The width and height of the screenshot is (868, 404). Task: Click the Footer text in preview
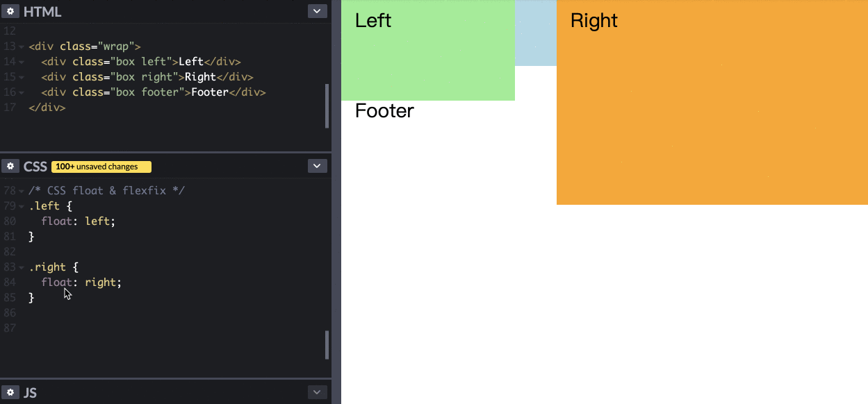point(384,111)
